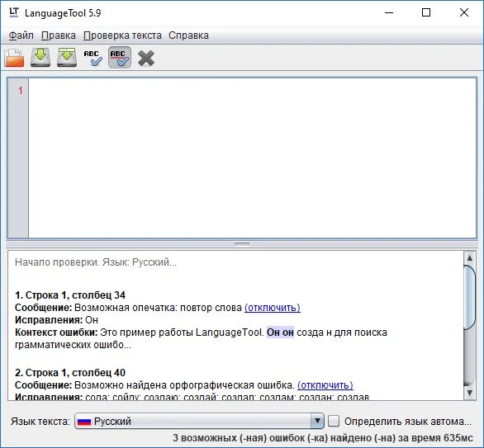Open the Правка menu
The height and width of the screenshot is (448, 484).
(x=59, y=35)
